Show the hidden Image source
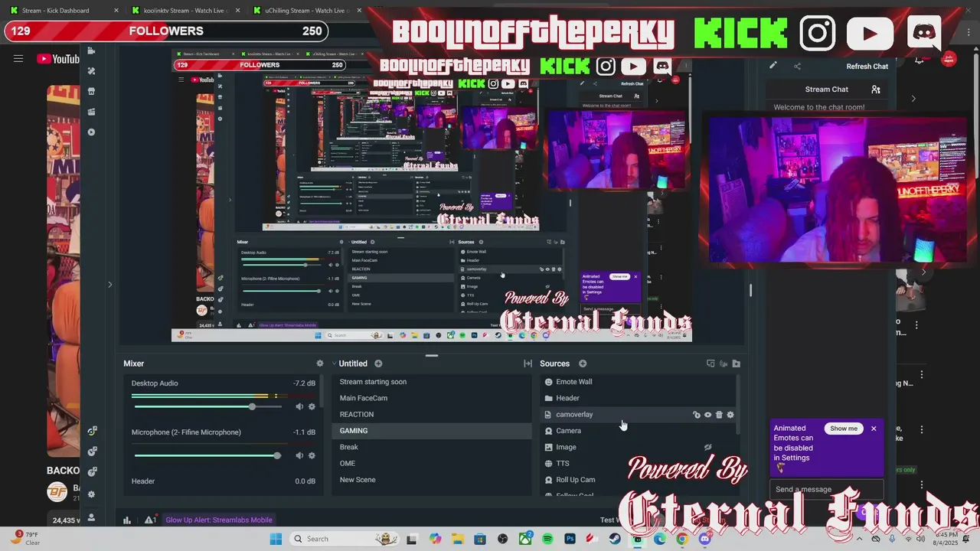The width and height of the screenshot is (980, 551). click(x=708, y=447)
